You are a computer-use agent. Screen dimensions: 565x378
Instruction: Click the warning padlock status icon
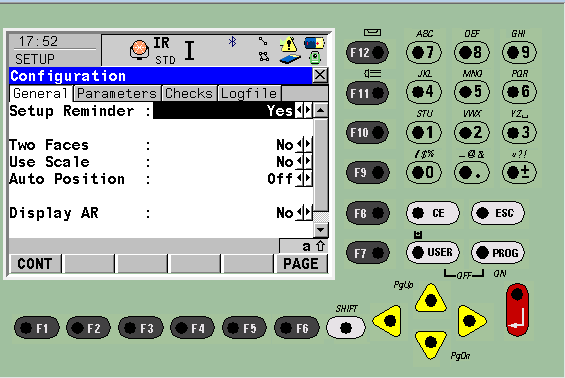tap(288, 44)
